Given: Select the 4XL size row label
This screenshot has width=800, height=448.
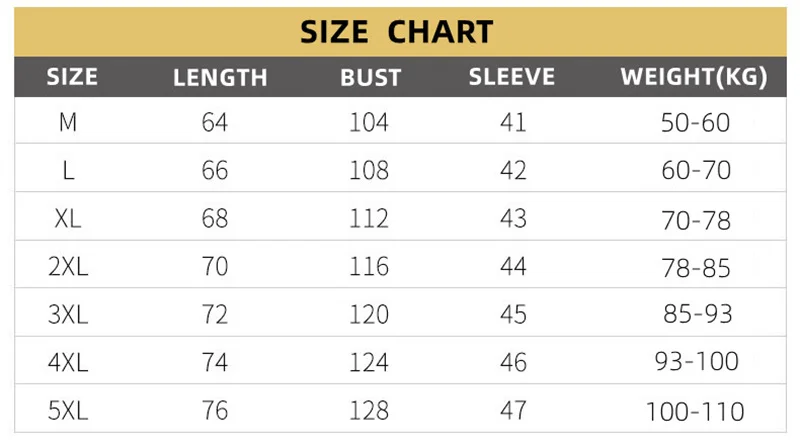Looking at the screenshot, I should pyautogui.click(x=68, y=362).
